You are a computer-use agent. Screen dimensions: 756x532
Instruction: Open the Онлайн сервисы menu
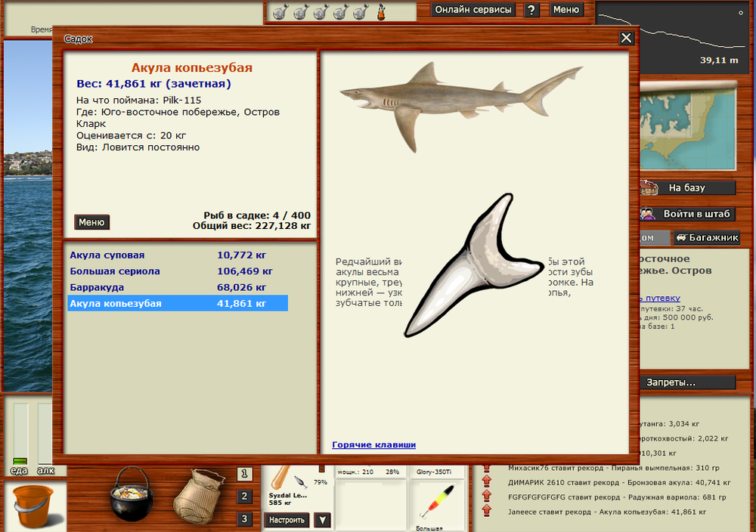(x=473, y=10)
